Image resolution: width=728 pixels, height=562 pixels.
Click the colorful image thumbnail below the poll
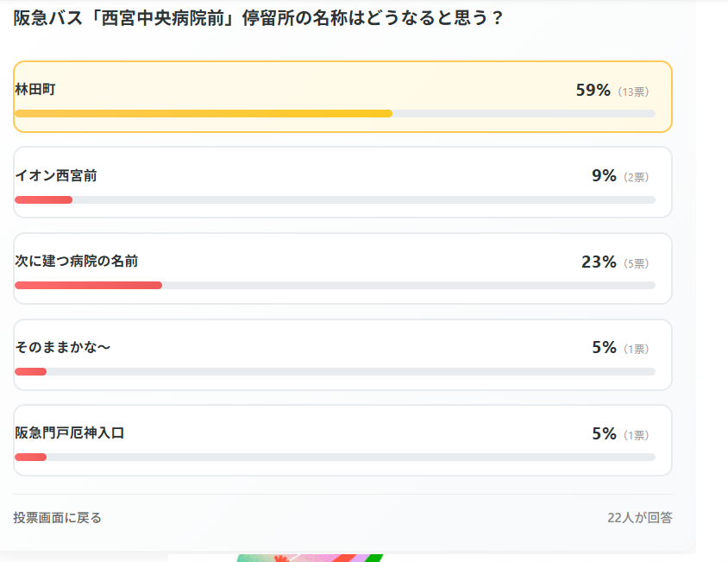[310, 558]
